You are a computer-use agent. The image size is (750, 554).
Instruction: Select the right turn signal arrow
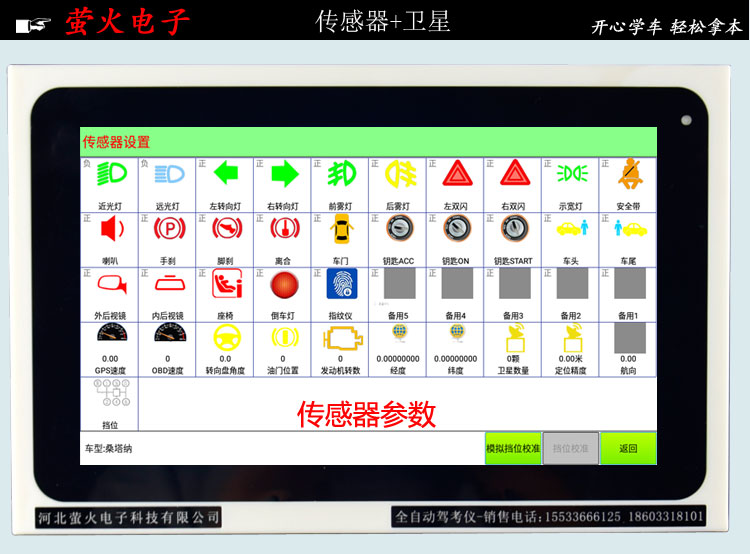pyautogui.click(x=283, y=175)
